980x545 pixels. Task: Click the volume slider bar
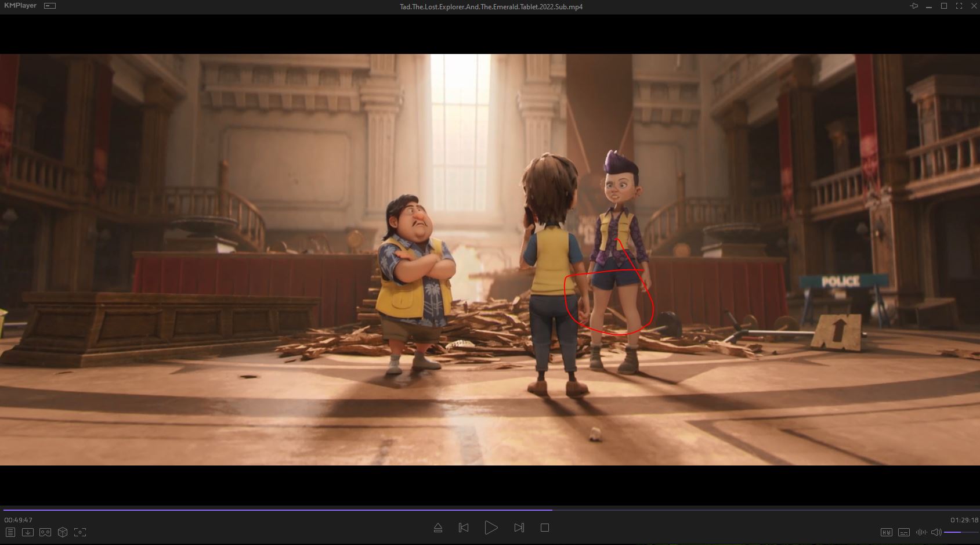click(x=959, y=532)
